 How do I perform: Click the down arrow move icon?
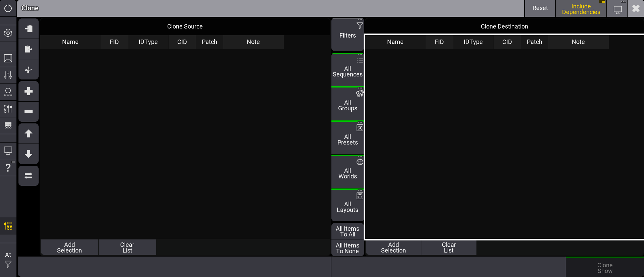(x=29, y=154)
